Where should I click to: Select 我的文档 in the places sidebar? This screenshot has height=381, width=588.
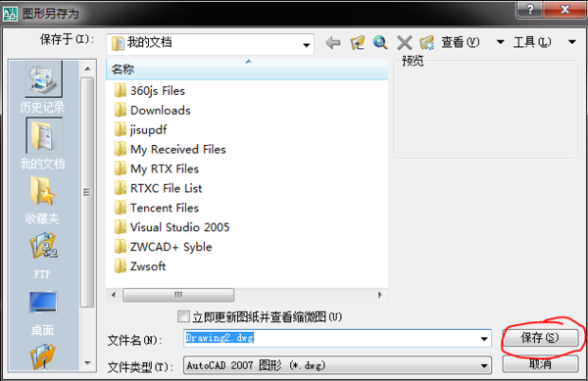(43, 144)
